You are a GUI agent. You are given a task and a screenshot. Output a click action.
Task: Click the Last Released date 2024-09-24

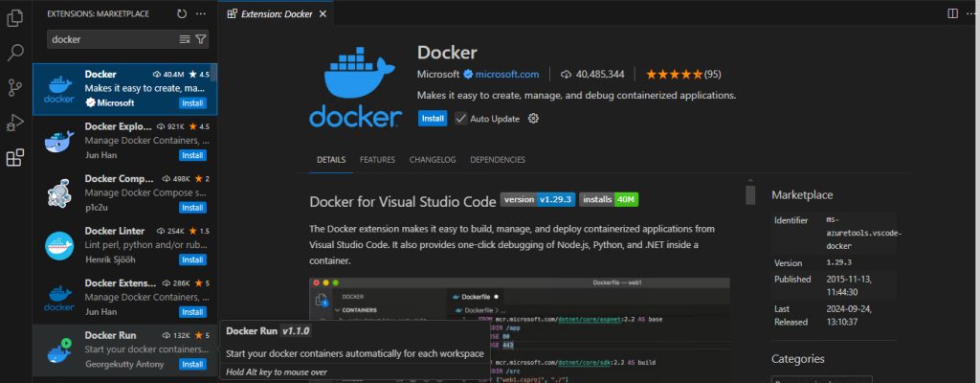click(x=850, y=315)
